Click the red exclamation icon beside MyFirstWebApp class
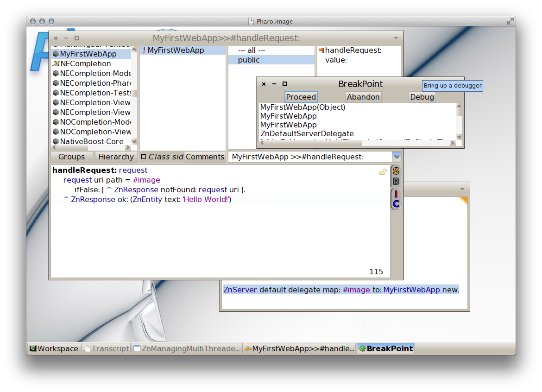The width and height of the screenshot is (542, 392). [x=144, y=50]
